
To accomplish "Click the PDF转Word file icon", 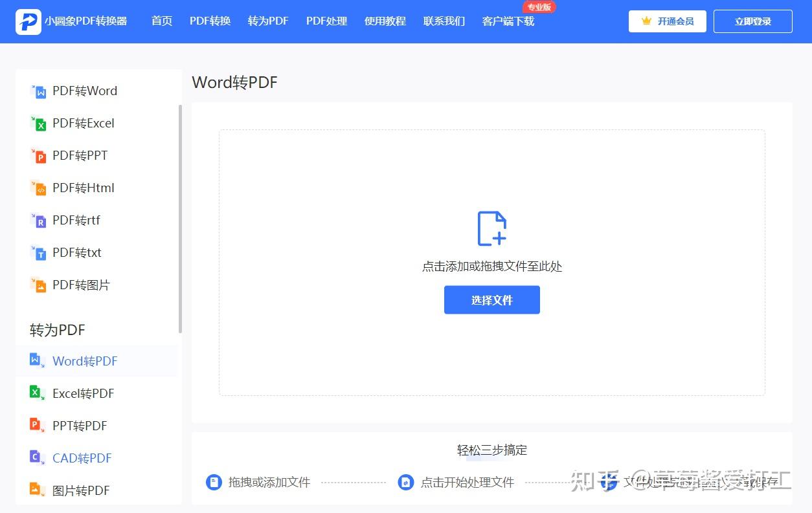I will tap(38, 91).
